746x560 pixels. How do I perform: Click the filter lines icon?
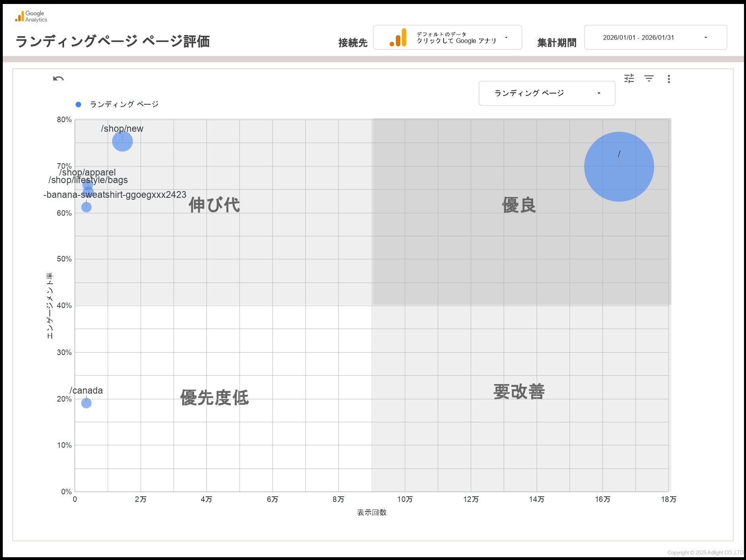tap(649, 78)
